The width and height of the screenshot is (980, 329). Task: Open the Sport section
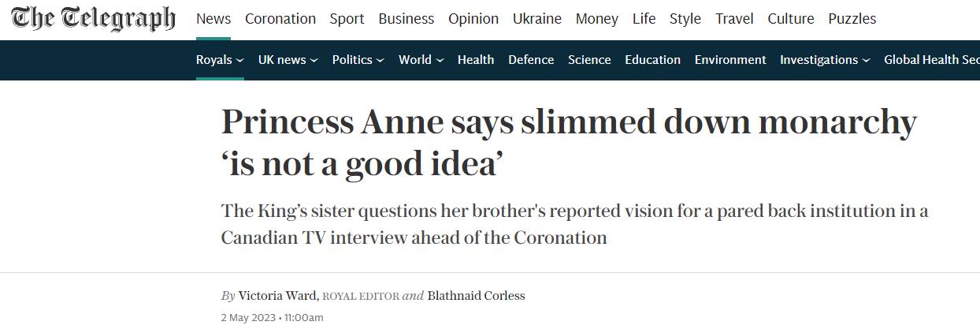347,19
